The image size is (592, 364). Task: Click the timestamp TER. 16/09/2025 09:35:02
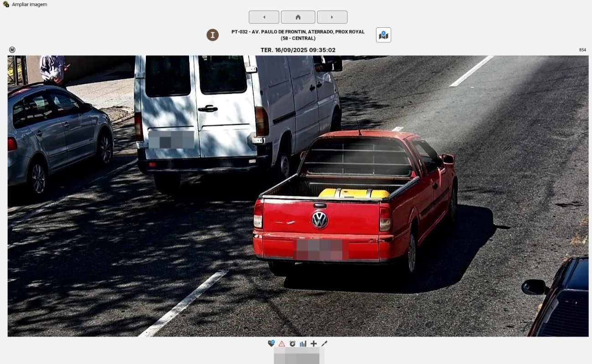click(x=298, y=50)
